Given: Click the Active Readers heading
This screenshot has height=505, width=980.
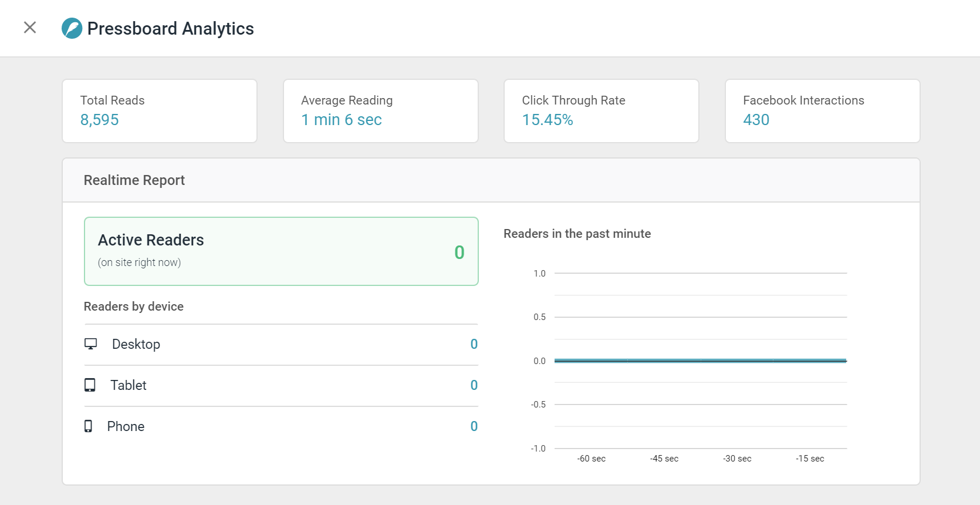Looking at the screenshot, I should [151, 240].
